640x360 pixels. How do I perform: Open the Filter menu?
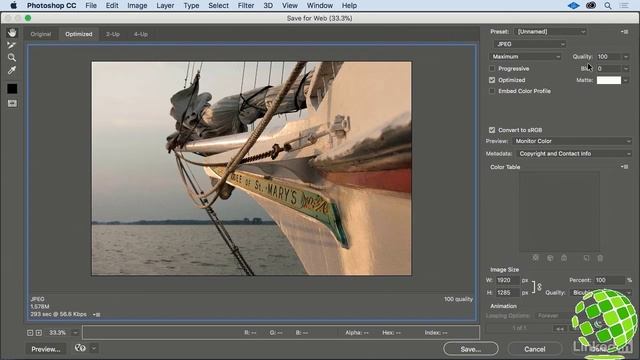click(246, 5)
